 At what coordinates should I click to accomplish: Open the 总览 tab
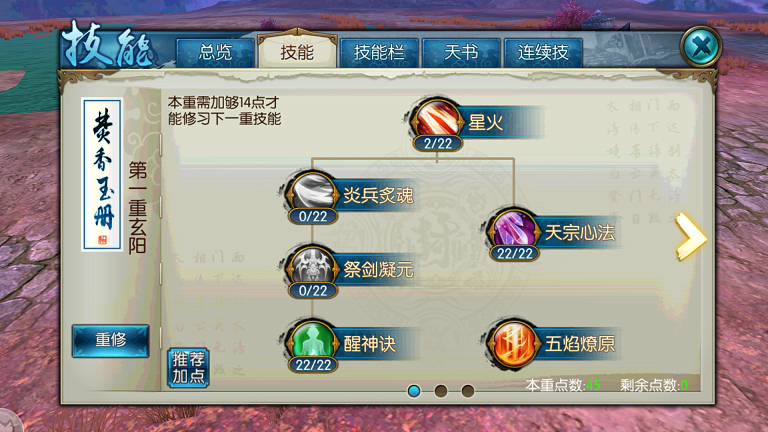(216, 52)
